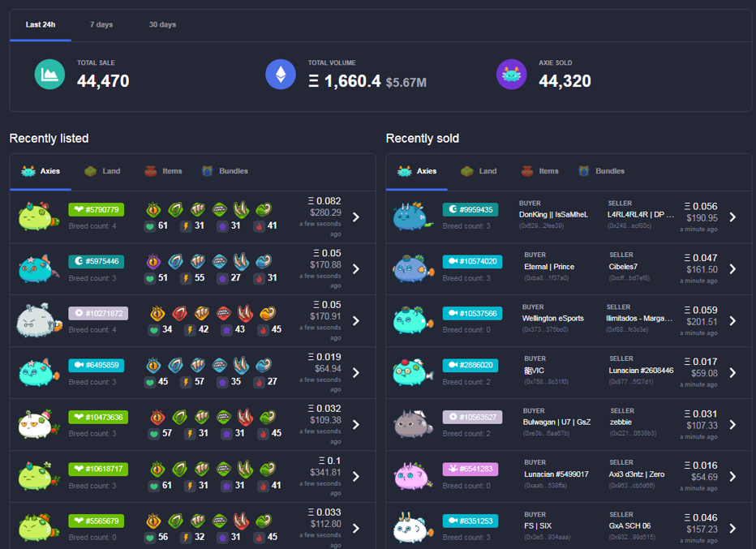Click the Ethereum Total Volume icon
The height and width of the screenshot is (549, 756).
click(281, 75)
